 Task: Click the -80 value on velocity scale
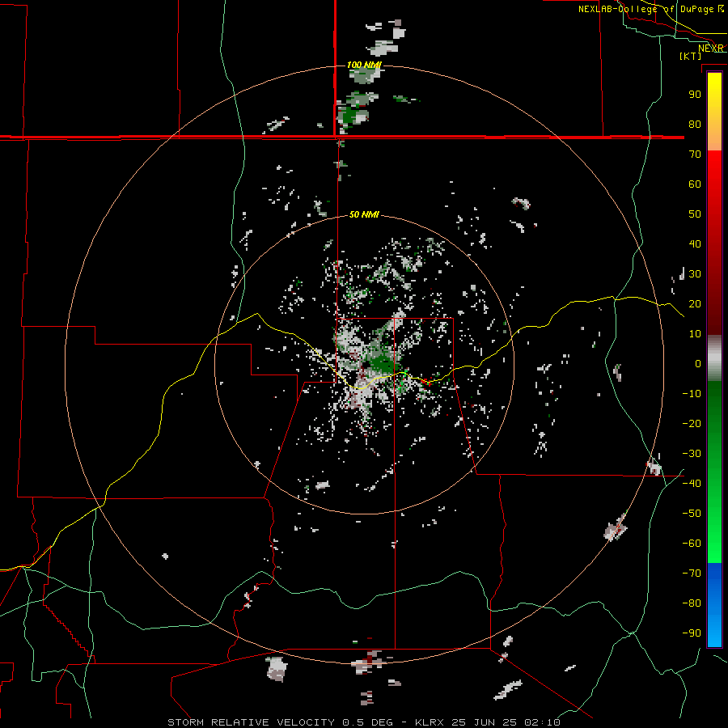(692, 603)
